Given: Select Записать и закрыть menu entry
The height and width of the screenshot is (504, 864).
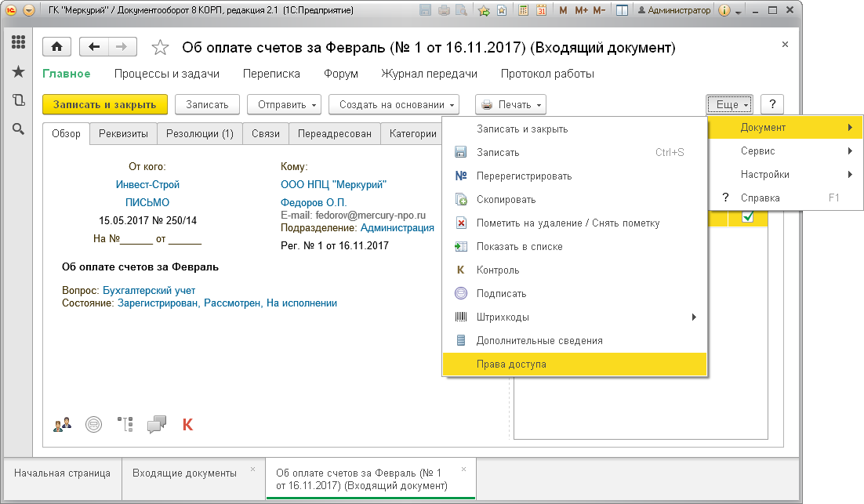Looking at the screenshot, I should (x=574, y=129).
